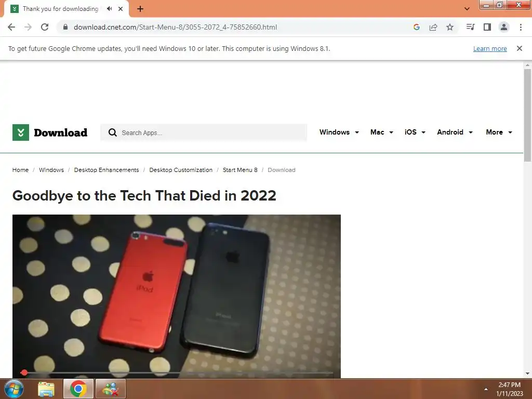Expand the Mac menu
Viewport: 532px width, 399px height.
pos(382,132)
